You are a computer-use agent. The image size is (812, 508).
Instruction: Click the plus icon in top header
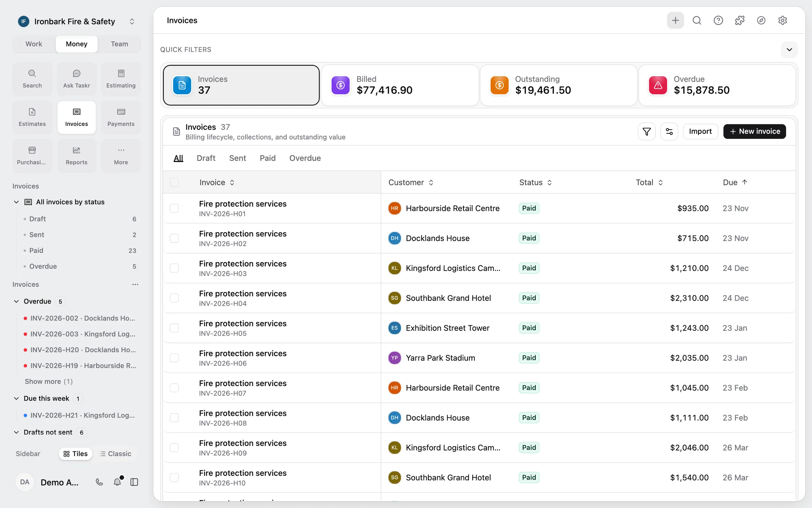pyautogui.click(x=675, y=20)
